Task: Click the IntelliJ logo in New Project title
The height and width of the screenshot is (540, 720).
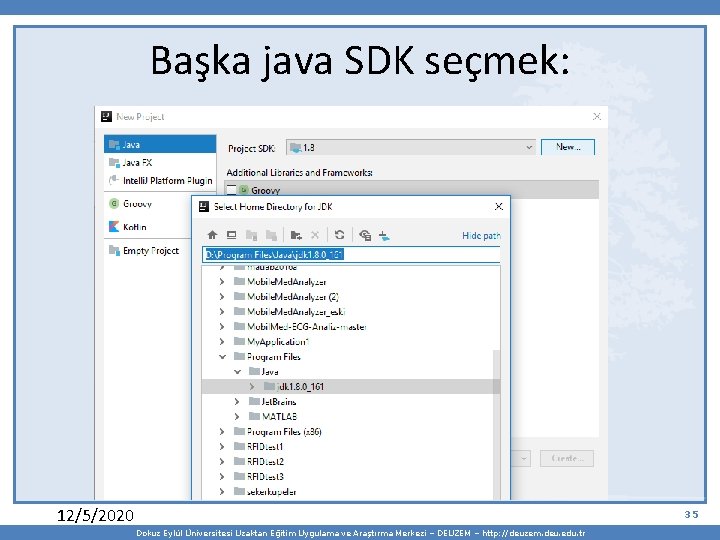Action: click(x=107, y=117)
